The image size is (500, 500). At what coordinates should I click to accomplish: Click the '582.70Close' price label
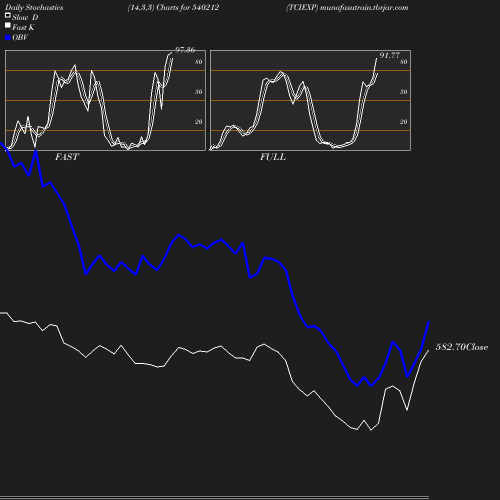coord(462,347)
